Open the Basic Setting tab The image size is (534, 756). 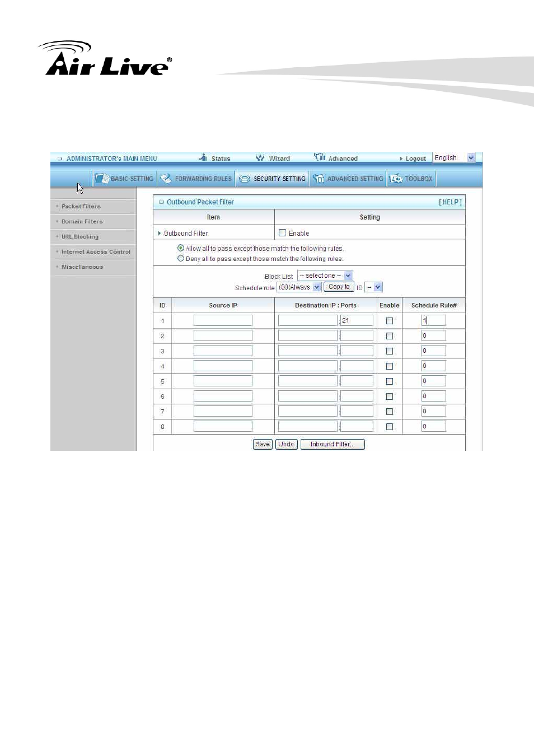pos(124,179)
